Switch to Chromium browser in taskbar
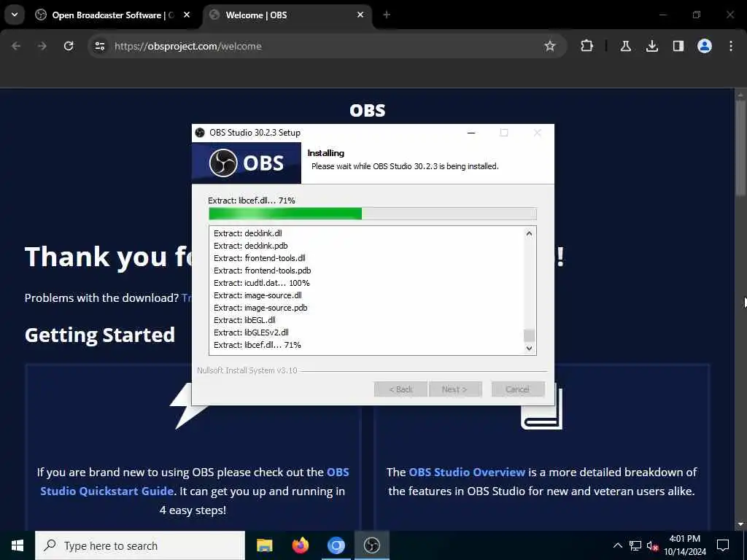This screenshot has height=560, width=747. 336,545
